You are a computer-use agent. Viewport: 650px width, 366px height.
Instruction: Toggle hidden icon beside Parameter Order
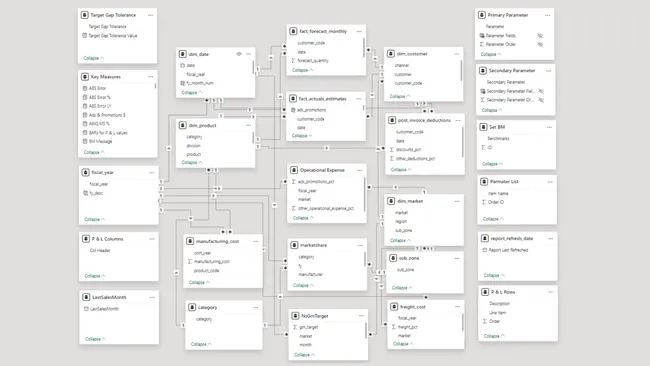pyautogui.click(x=540, y=44)
